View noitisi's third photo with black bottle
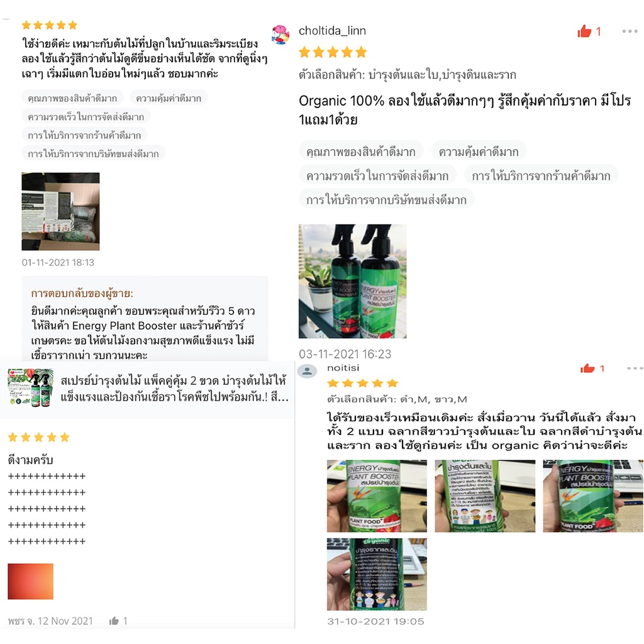 pyautogui.click(x=592, y=496)
